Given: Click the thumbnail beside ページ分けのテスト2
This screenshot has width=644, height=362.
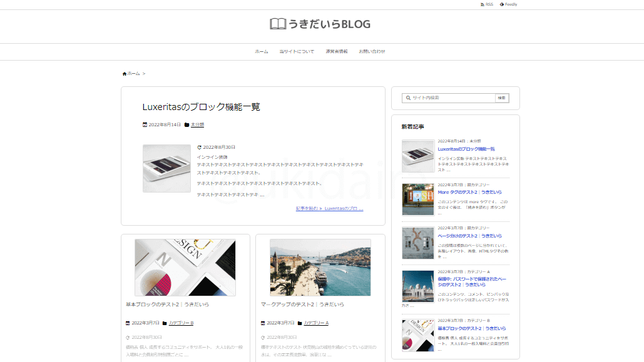Looking at the screenshot, I should click(418, 243).
